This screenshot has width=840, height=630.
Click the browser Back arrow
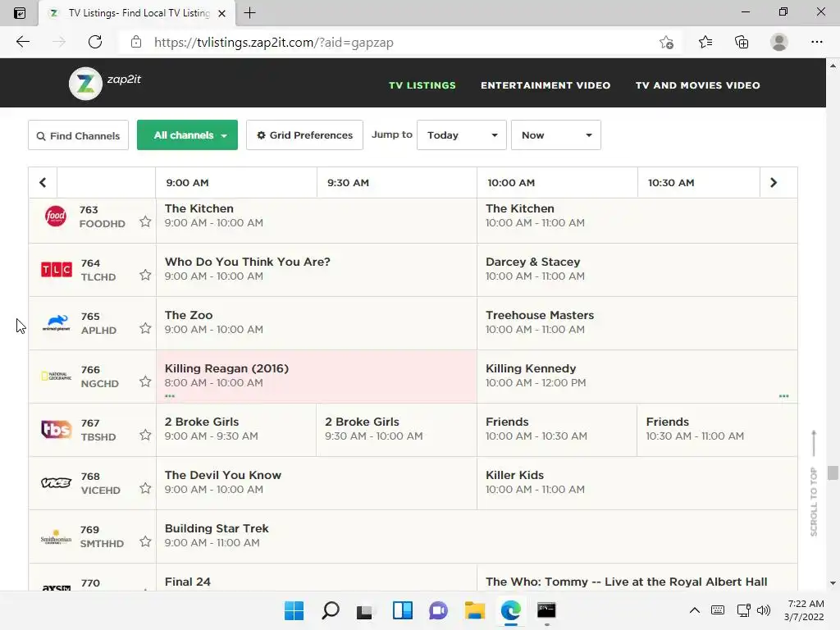pos(23,42)
